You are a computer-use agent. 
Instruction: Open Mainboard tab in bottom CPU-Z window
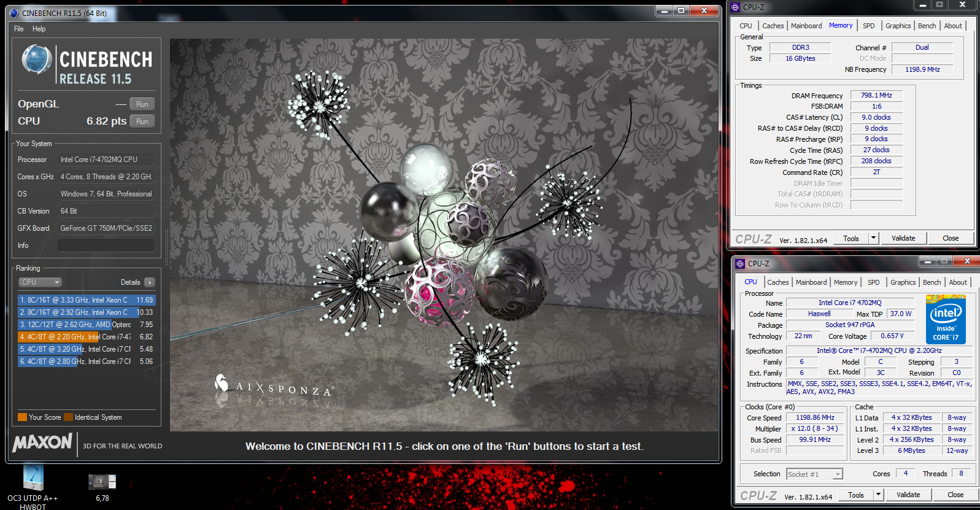[811, 282]
